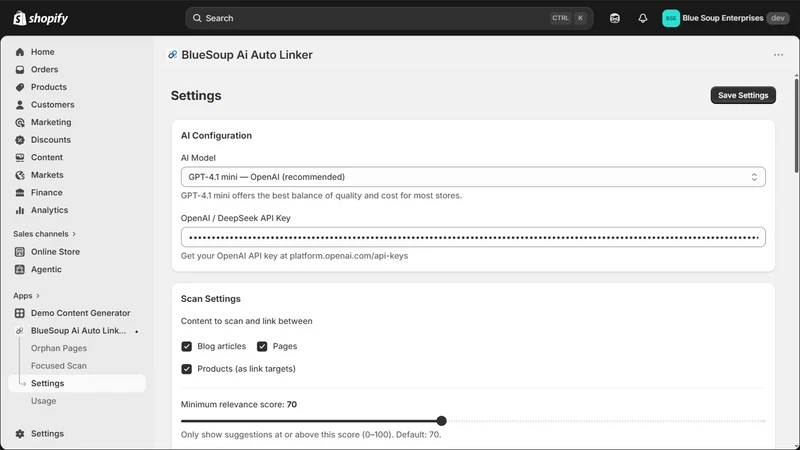This screenshot has height=450, width=800.
Task: Select the app's Settings sub-item
Action: click(x=77, y=384)
